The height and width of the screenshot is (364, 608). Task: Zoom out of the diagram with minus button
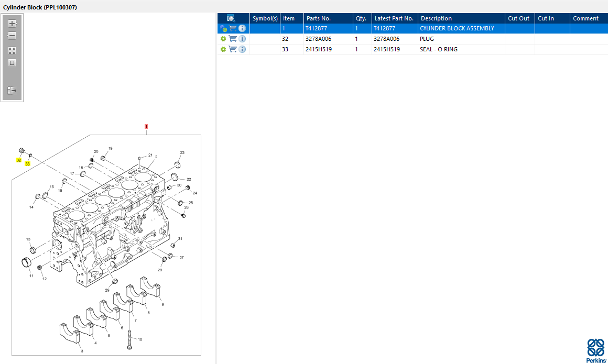(12, 36)
